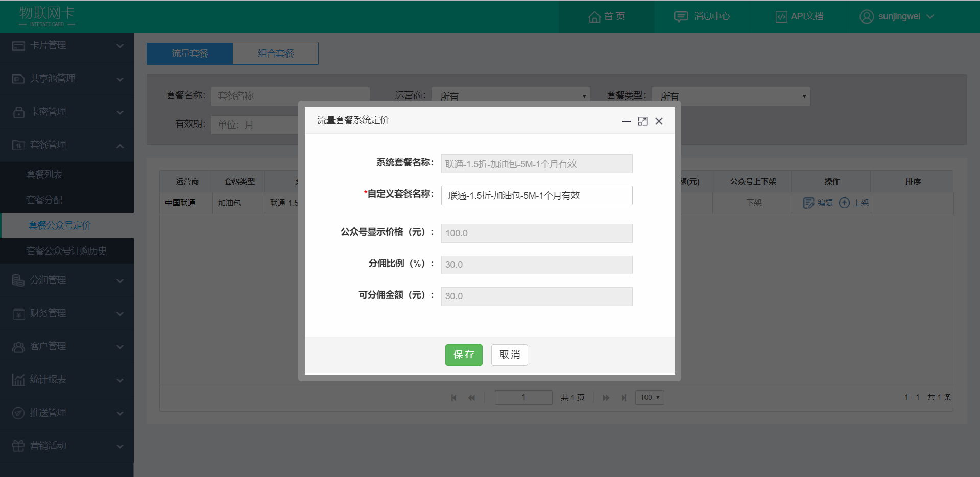Click the 财务管理 icon
Image resolution: width=980 pixels, height=477 pixels.
coord(18,314)
